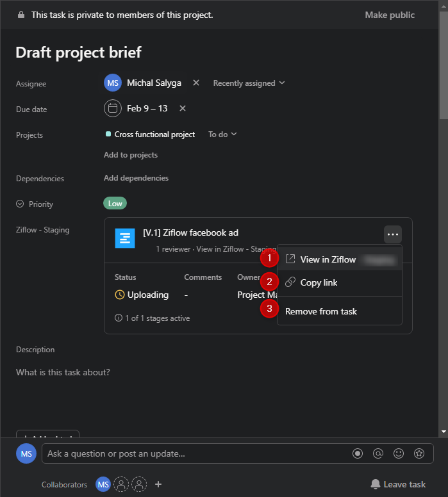
Task: Click the plus icon to add collaborators
Action: click(x=158, y=484)
